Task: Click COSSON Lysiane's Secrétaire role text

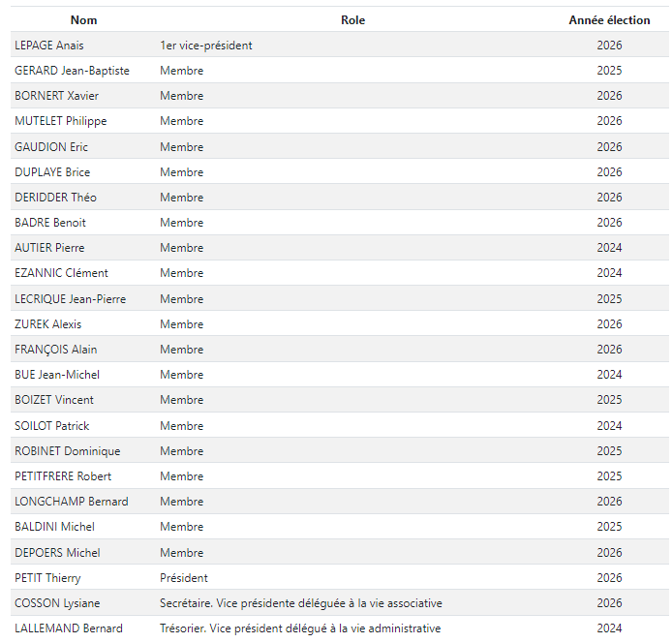Action: (x=300, y=603)
